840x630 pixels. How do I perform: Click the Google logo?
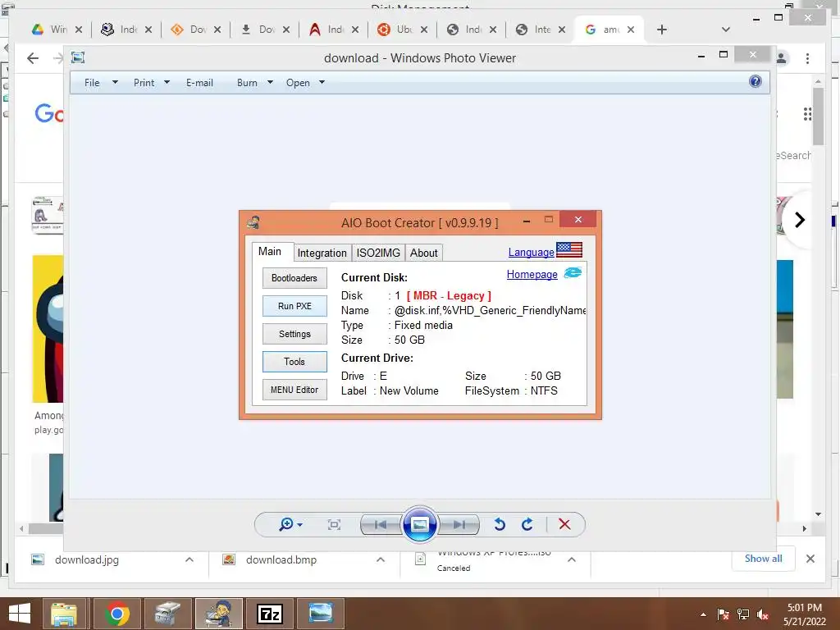click(48, 113)
